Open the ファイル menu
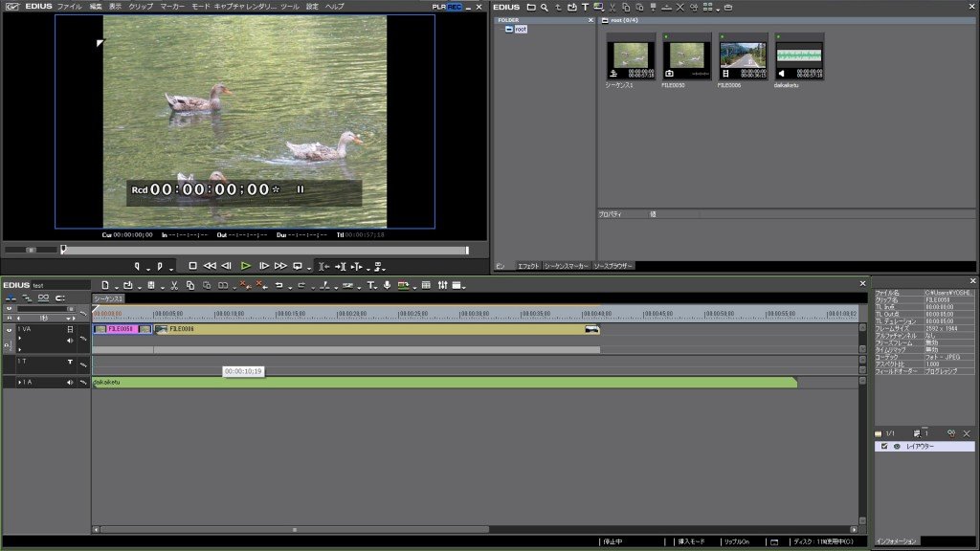The height and width of the screenshot is (551, 980). 69,7
